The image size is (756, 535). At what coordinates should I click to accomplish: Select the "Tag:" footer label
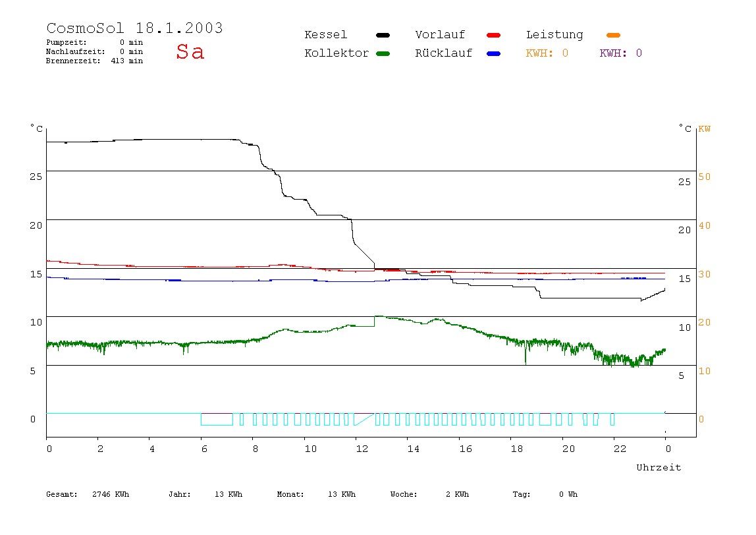521,494
